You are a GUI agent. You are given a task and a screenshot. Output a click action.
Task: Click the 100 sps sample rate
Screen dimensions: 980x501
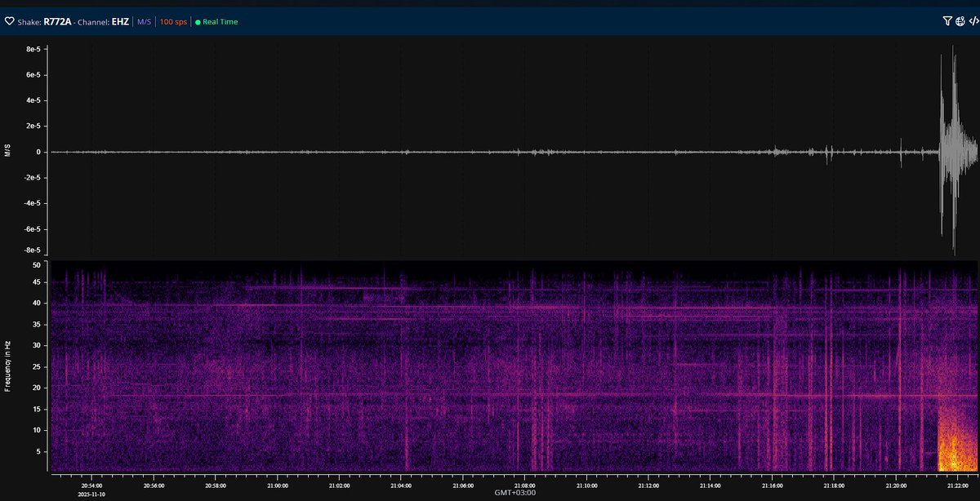point(173,21)
